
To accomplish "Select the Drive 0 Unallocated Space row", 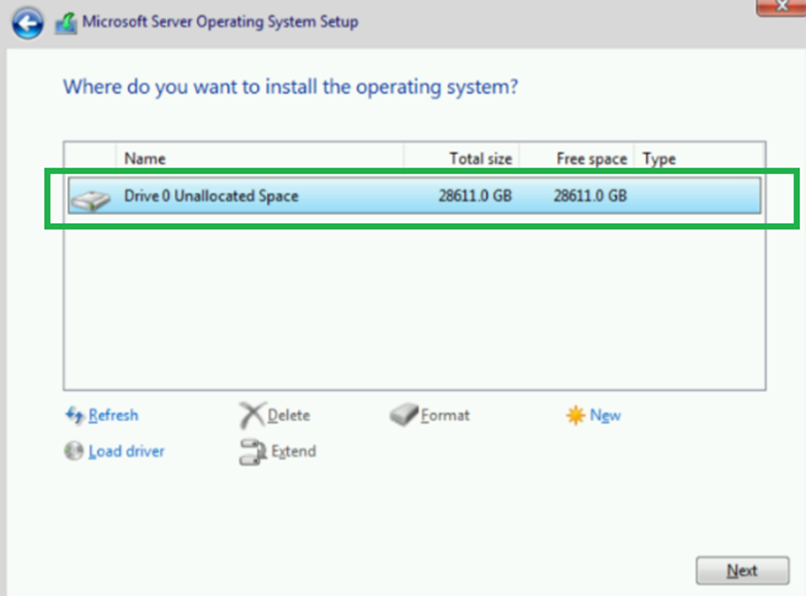I will [x=414, y=195].
